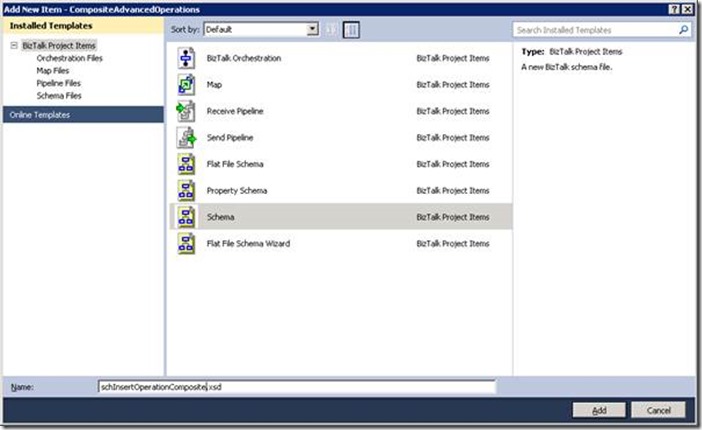Pick the Send Pipeline icon
The image size is (702, 430).
(186, 138)
